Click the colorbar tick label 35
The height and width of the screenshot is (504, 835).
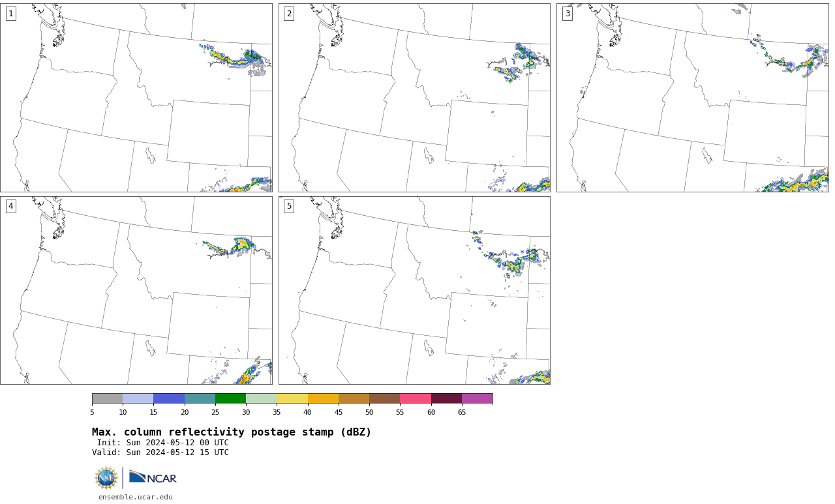(277, 412)
